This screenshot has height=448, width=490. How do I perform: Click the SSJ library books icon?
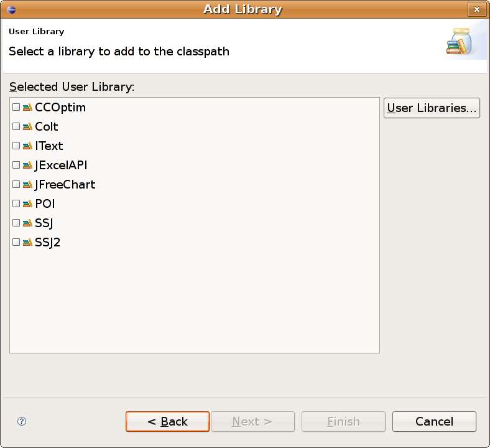click(x=27, y=223)
